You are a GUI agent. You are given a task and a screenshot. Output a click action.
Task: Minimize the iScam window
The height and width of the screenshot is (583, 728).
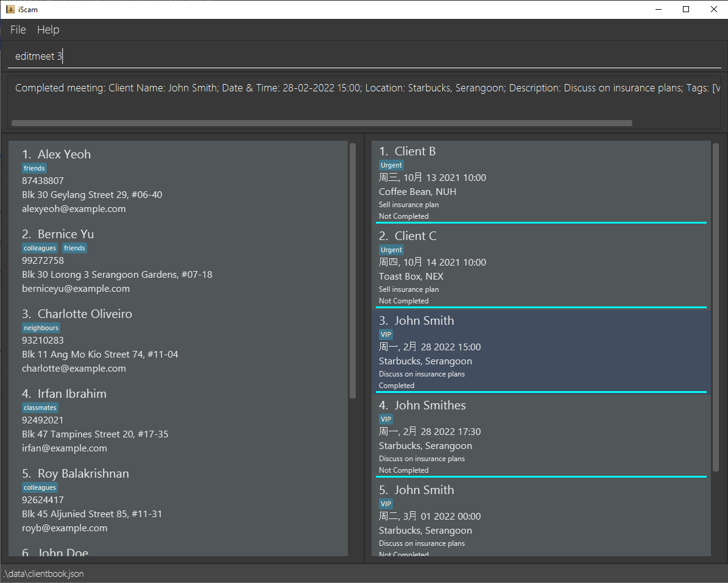pos(659,9)
